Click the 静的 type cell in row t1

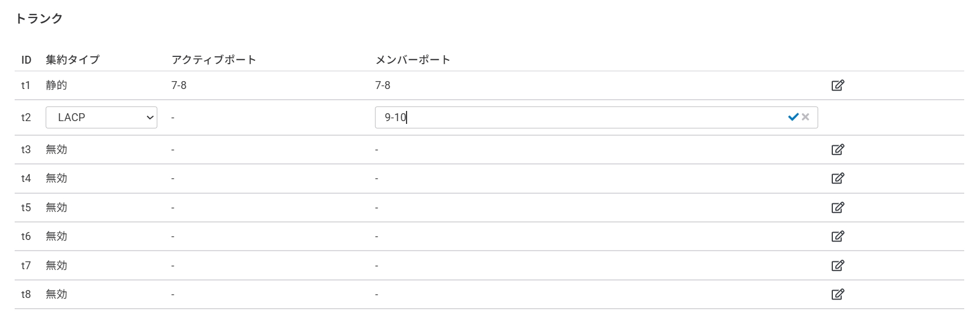[56, 86]
